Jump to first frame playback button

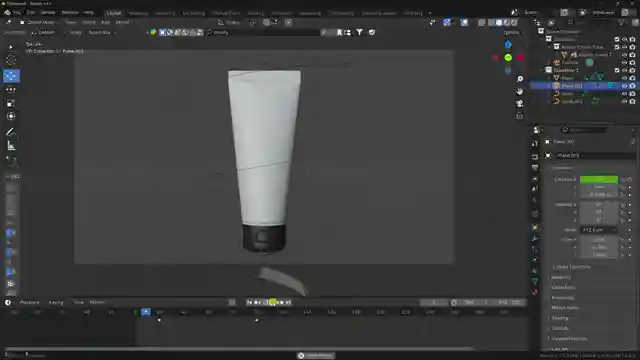pyautogui.click(x=249, y=302)
